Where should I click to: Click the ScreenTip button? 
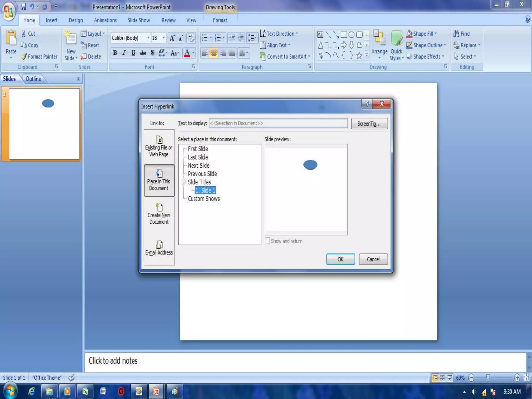[x=369, y=124]
